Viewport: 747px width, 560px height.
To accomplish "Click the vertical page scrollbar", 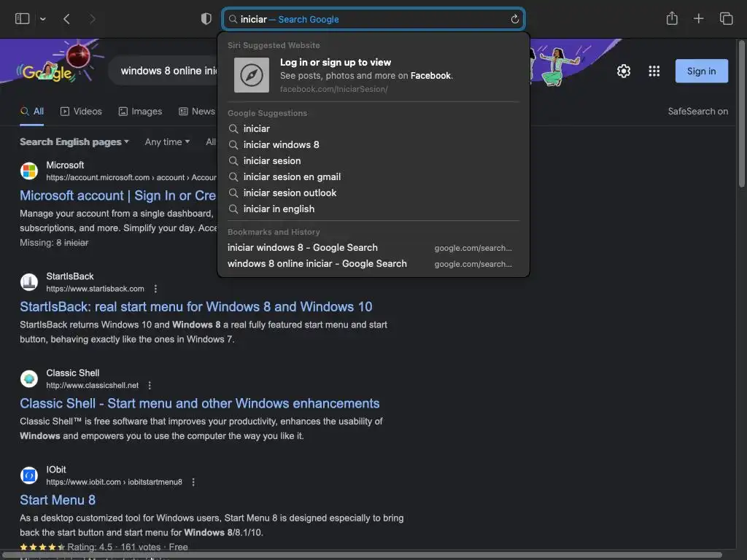I will click(741, 114).
